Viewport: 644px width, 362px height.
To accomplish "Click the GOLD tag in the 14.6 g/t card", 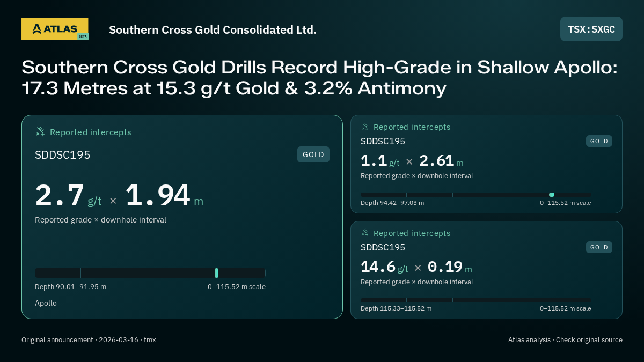I will (599, 247).
